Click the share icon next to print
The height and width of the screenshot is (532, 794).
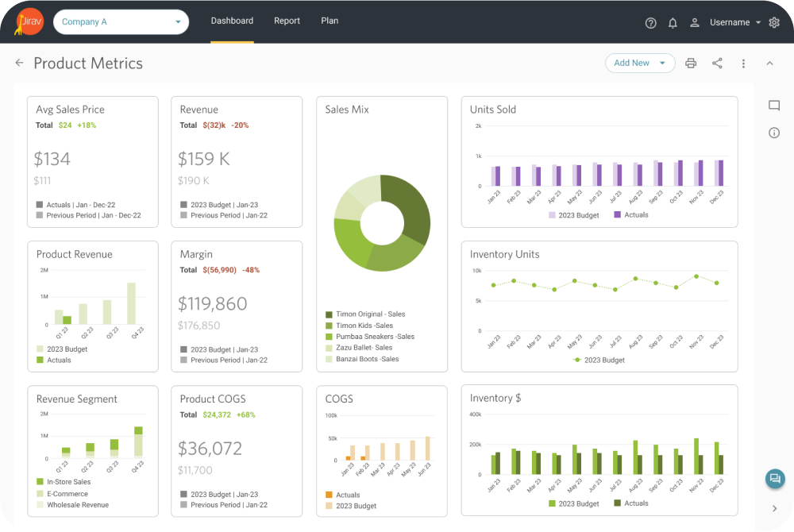click(x=717, y=63)
